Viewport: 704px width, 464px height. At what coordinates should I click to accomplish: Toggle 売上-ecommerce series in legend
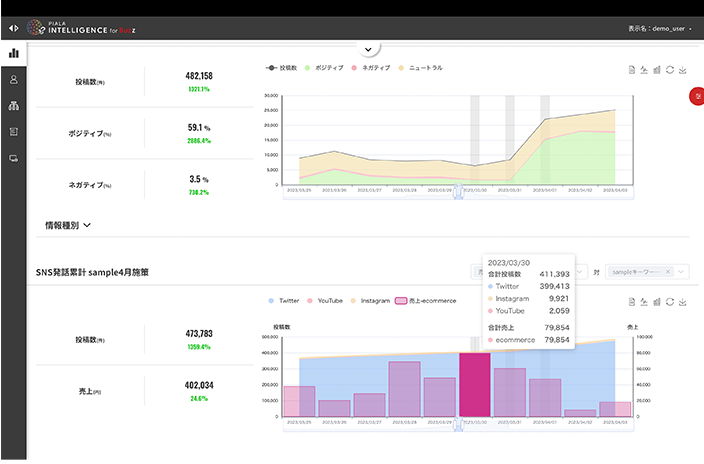(x=426, y=300)
